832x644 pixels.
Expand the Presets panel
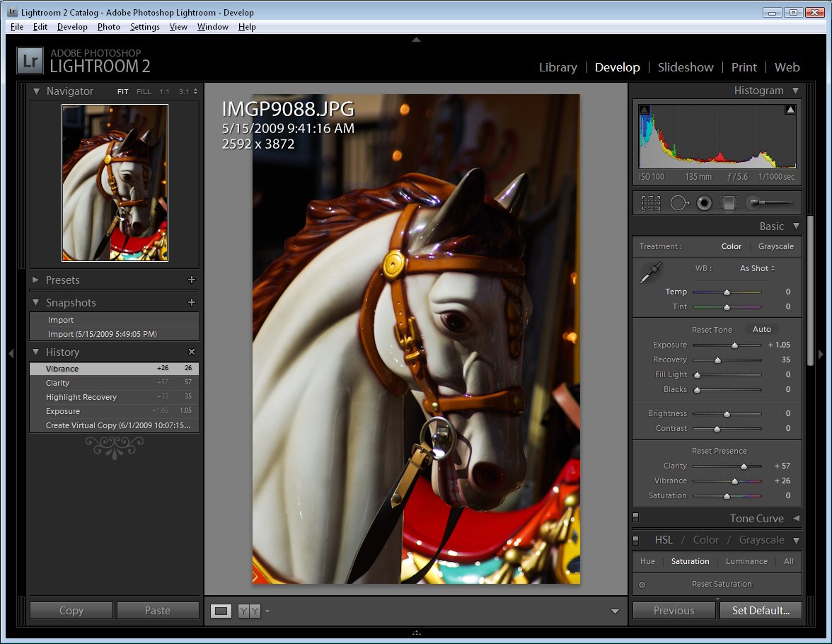click(x=35, y=280)
